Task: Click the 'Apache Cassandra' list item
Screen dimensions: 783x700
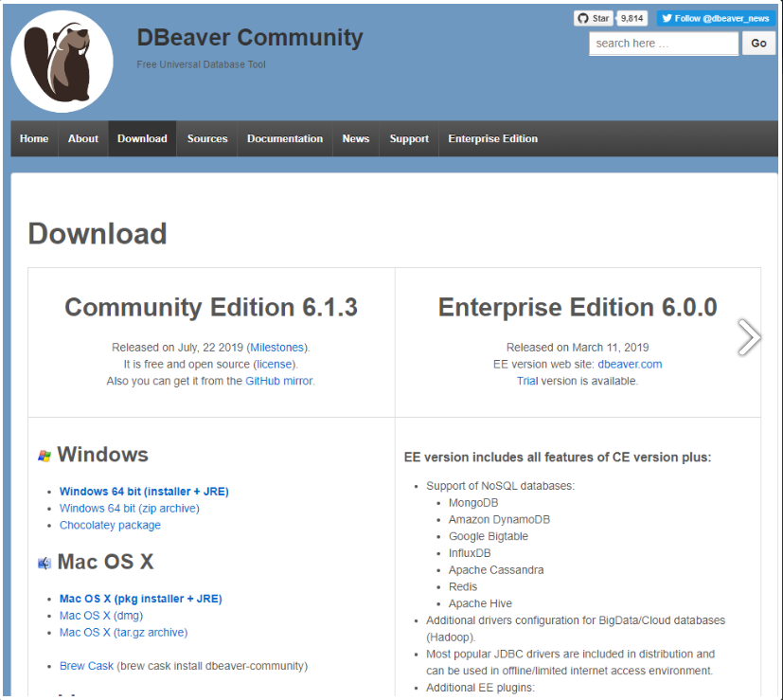Action: click(496, 570)
